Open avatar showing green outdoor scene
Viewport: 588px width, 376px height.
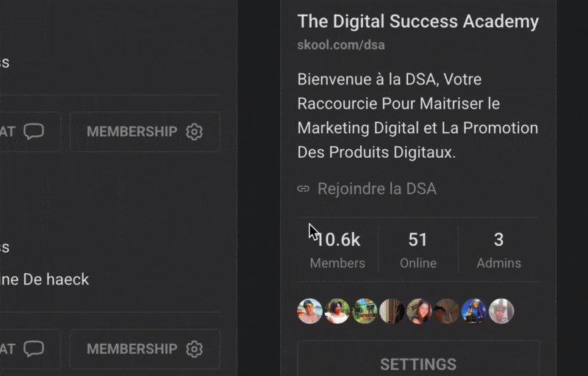click(365, 311)
